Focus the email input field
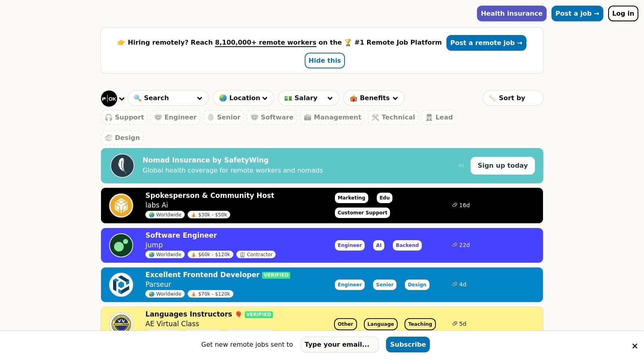Image resolution: width=644 pixels, height=362 pixels. (339, 345)
